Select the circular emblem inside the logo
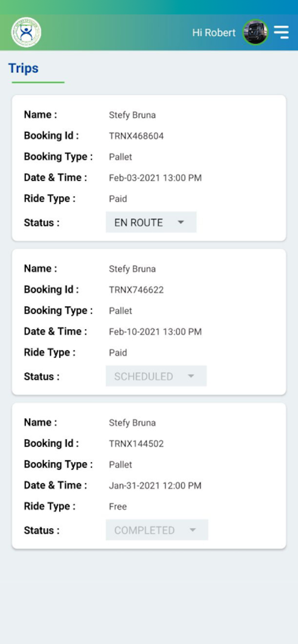Image resolution: width=298 pixels, height=644 pixels. pyautogui.click(x=25, y=32)
